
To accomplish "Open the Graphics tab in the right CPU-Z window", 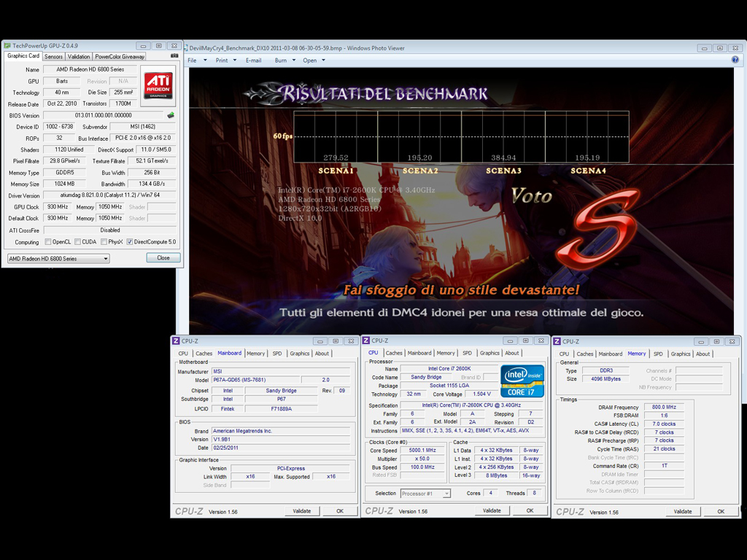I will 681,354.
